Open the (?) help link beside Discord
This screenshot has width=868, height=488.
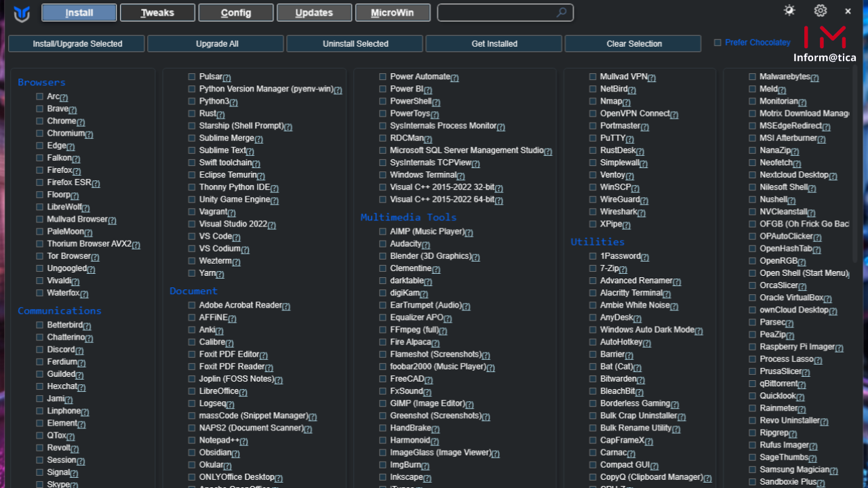(79, 351)
